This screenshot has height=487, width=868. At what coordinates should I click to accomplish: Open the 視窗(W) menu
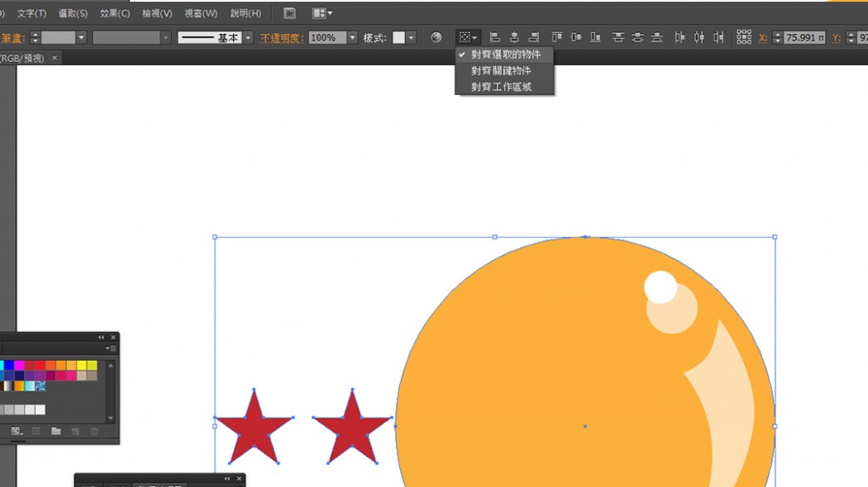click(x=200, y=13)
